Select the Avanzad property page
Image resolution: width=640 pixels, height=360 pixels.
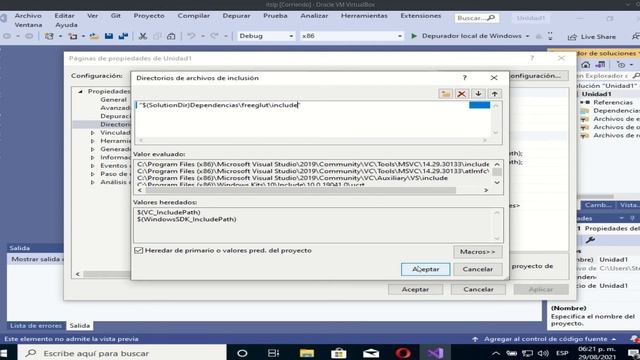point(115,108)
